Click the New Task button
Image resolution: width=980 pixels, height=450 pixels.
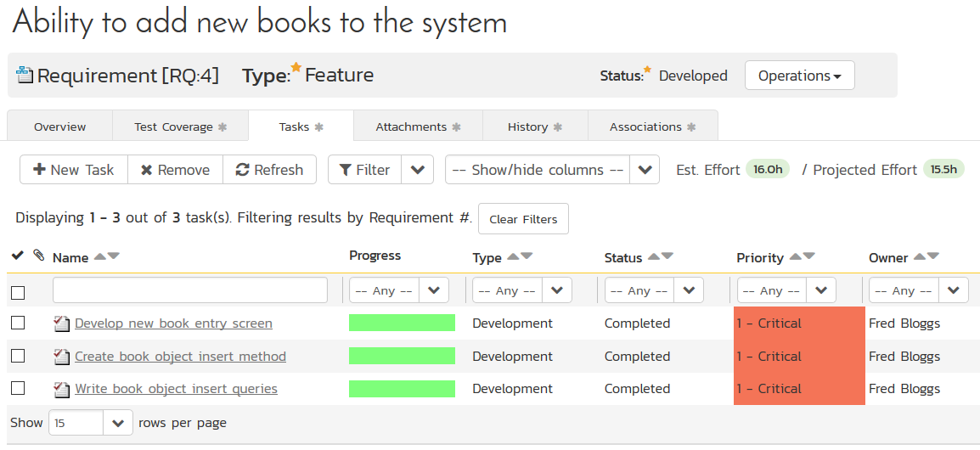pyautogui.click(x=74, y=170)
